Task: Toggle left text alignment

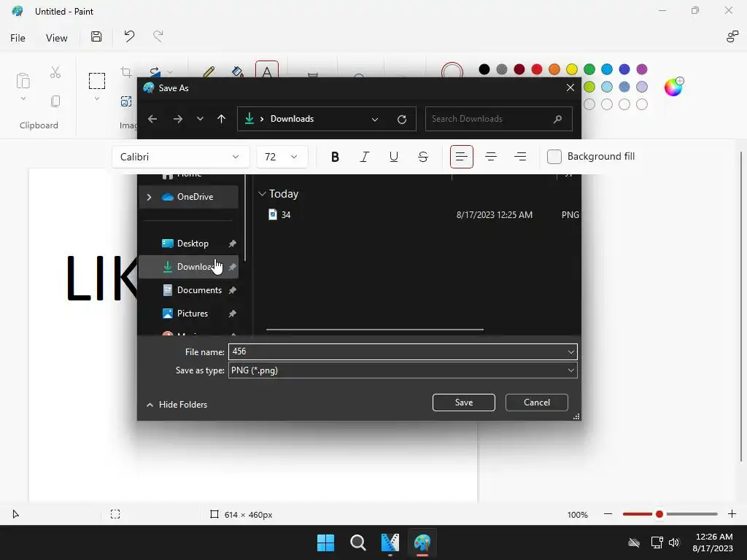Action: point(461,157)
